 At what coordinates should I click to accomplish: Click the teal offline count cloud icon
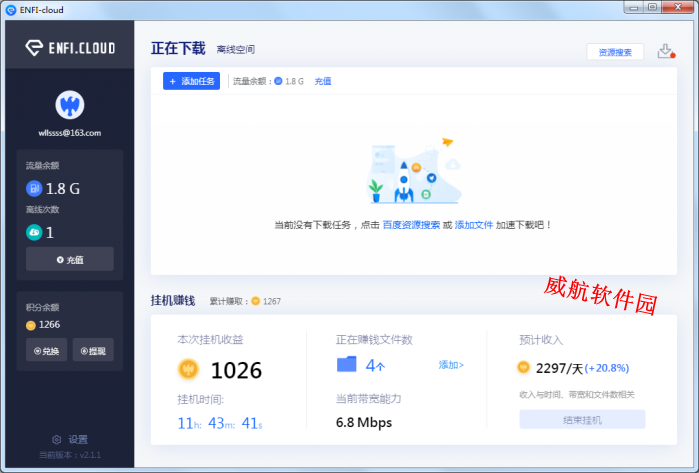34,232
